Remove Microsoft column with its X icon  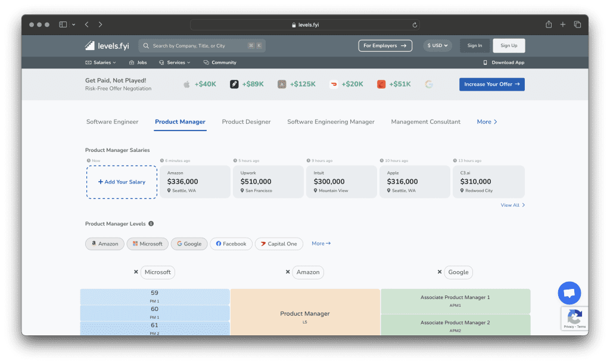click(x=136, y=272)
